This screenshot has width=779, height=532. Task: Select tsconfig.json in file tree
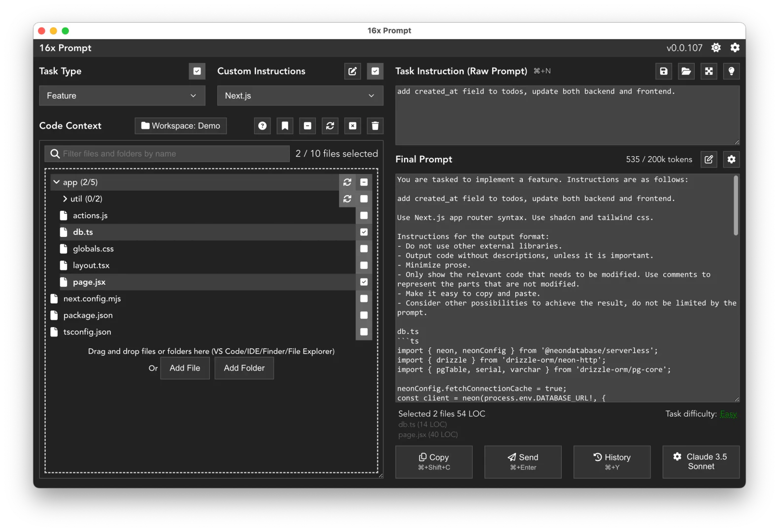tap(87, 332)
